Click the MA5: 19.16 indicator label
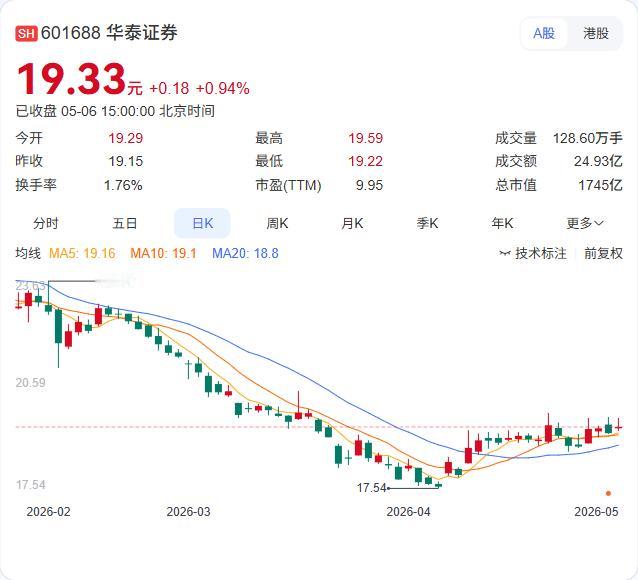 (82, 253)
